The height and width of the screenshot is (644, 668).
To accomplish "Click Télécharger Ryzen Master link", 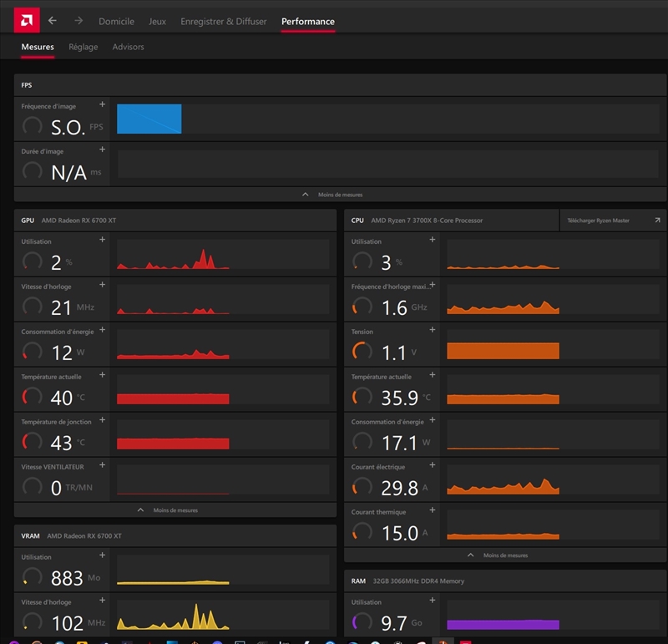I will pos(613,221).
